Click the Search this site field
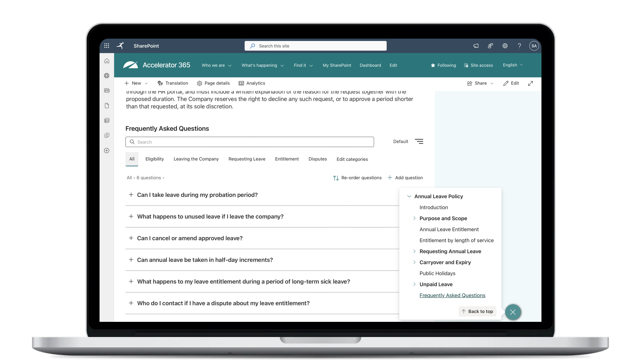 tap(315, 46)
